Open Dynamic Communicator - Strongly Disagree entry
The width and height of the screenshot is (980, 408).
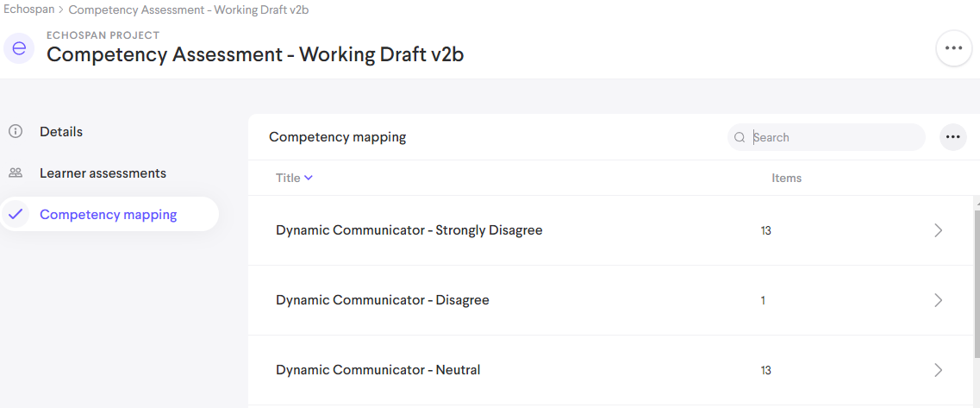tap(409, 230)
